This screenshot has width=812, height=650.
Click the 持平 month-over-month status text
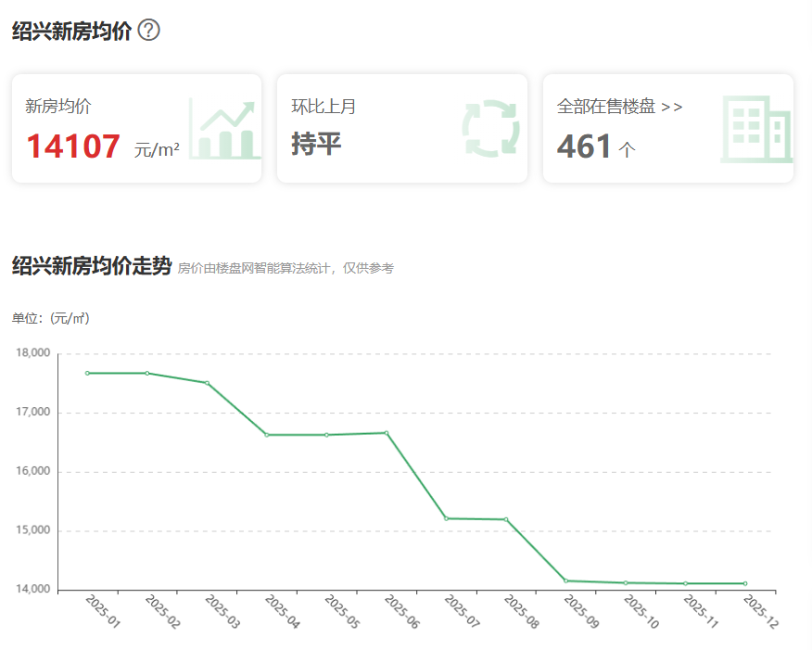tap(316, 144)
